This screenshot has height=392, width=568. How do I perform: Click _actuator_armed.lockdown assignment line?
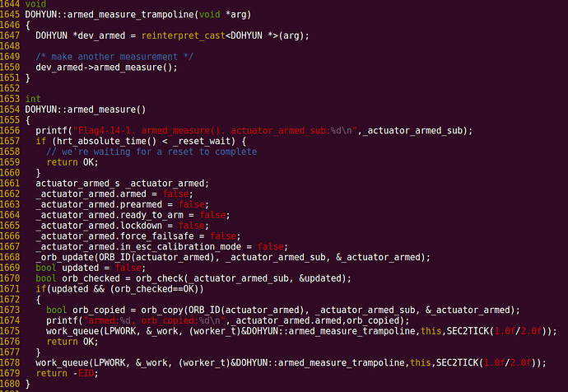[x=123, y=226]
